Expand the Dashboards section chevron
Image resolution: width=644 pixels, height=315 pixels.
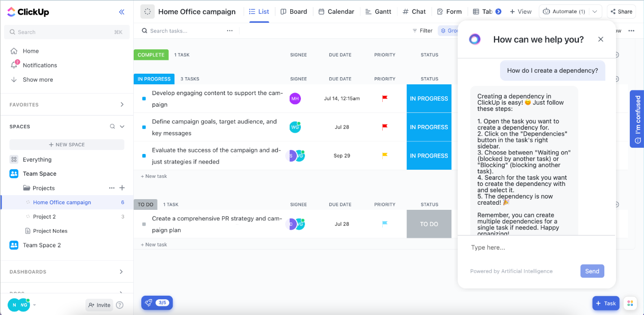click(121, 272)
